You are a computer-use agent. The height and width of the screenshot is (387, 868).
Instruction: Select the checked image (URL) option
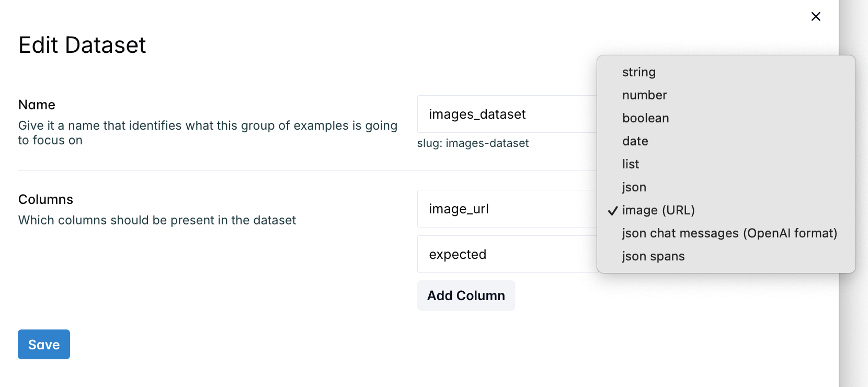(x=726, y=210)
